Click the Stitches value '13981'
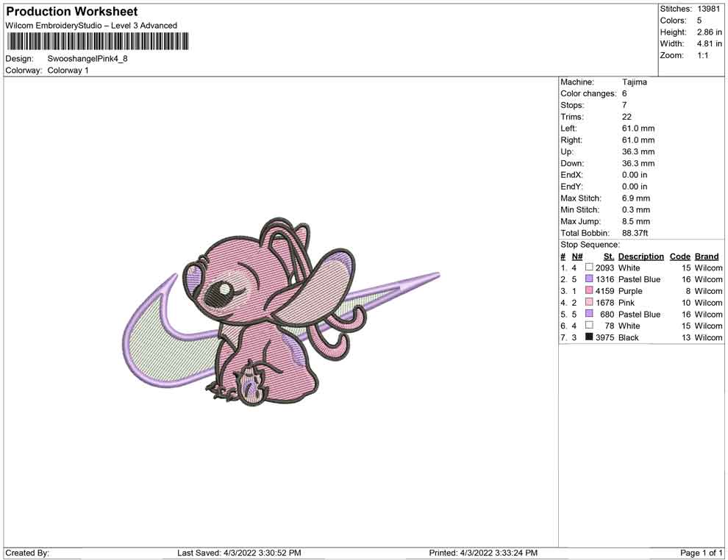This screenshot has width=728, height=560. pos(708,9)
